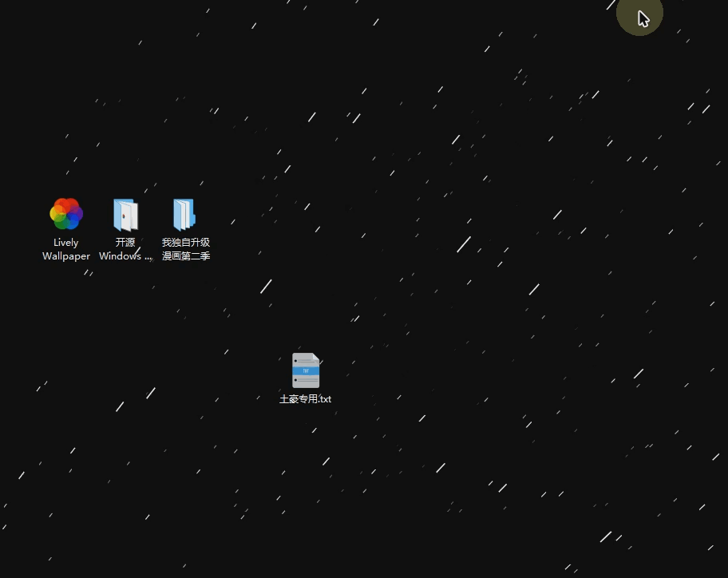The height and width of the screenshot is (578, 728).
Task: Click the blue TXT band on the file icon
Action: [x=306, y=371]
